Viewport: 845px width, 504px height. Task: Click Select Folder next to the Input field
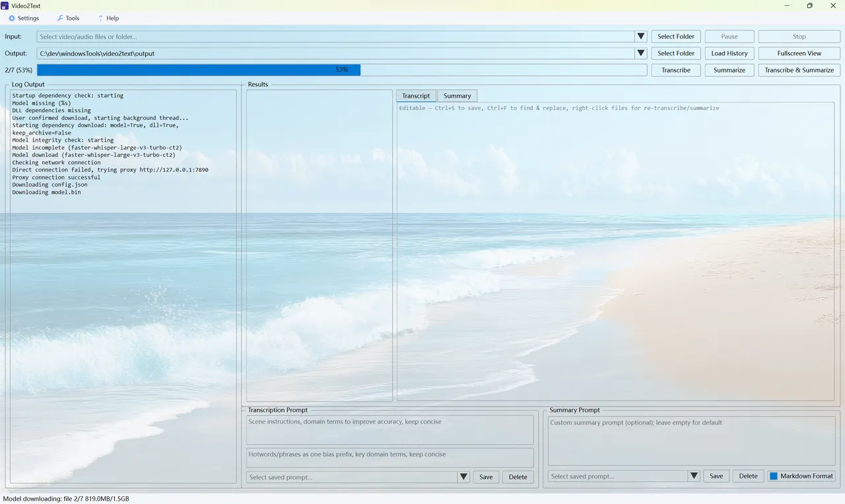point(676,36)
